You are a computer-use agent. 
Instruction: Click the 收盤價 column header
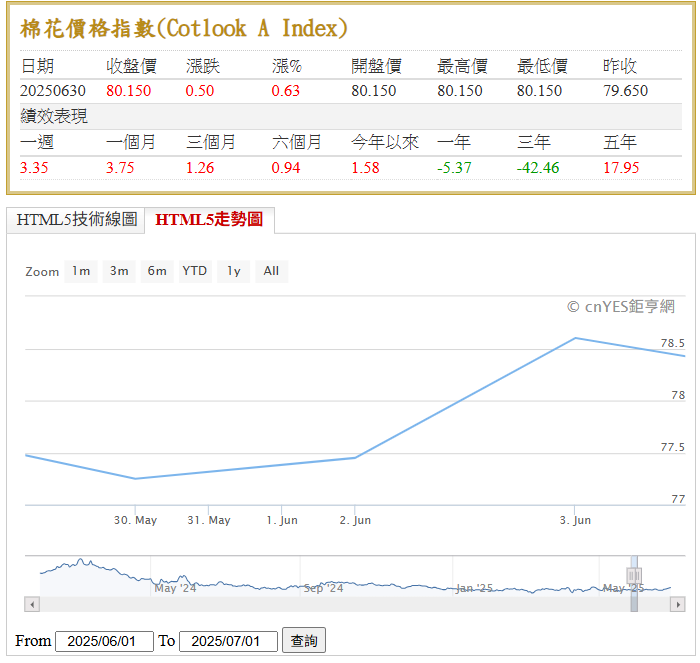pos(131,66)
